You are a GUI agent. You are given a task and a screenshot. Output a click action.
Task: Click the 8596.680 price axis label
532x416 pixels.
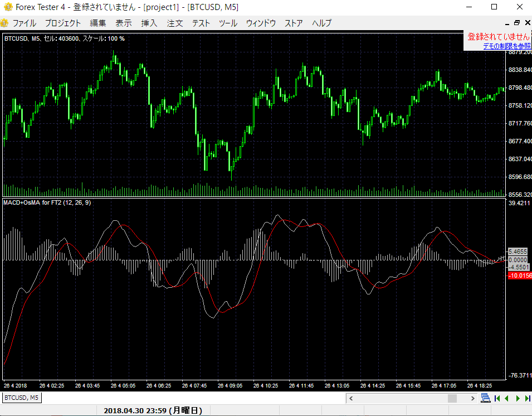coord(520,177)
